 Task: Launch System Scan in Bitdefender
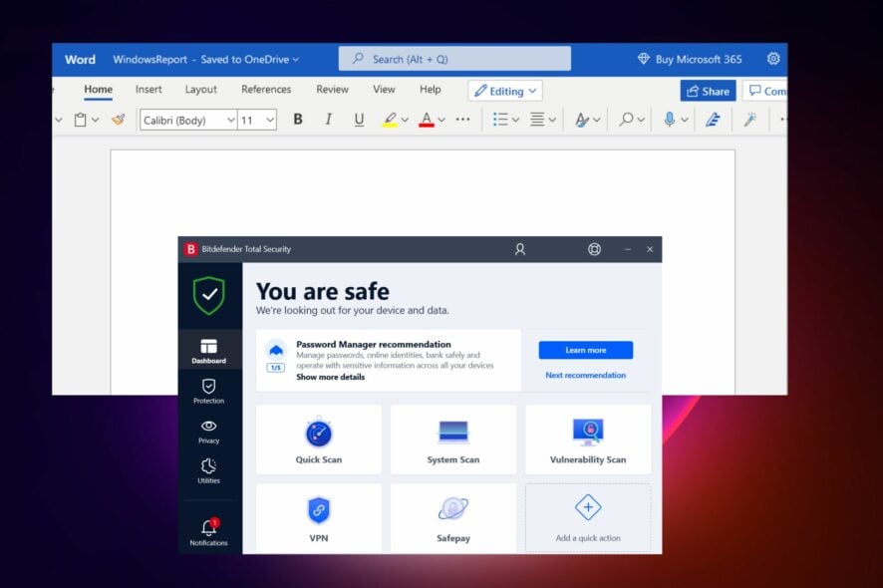(453, 440)
